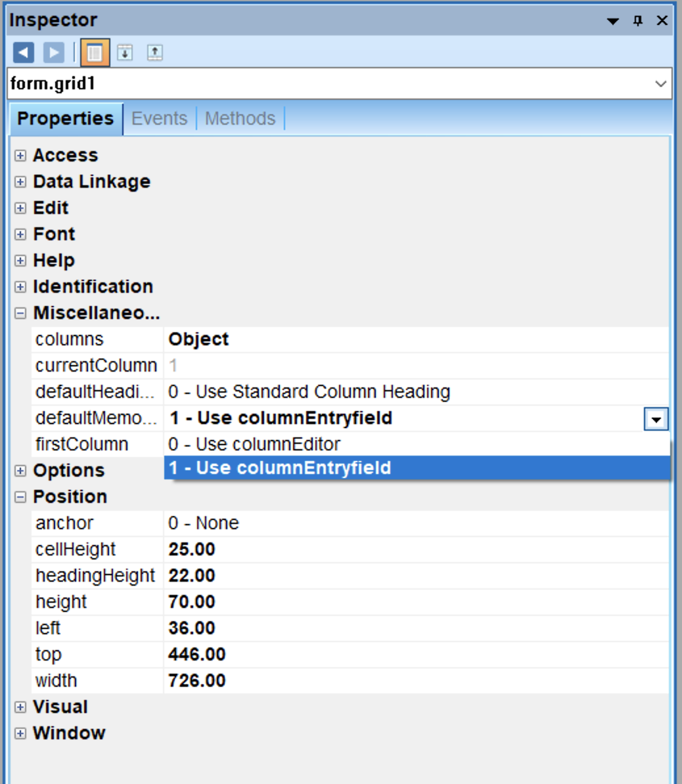Collapse the Miscellaneous category

click(x=20, y=313)
